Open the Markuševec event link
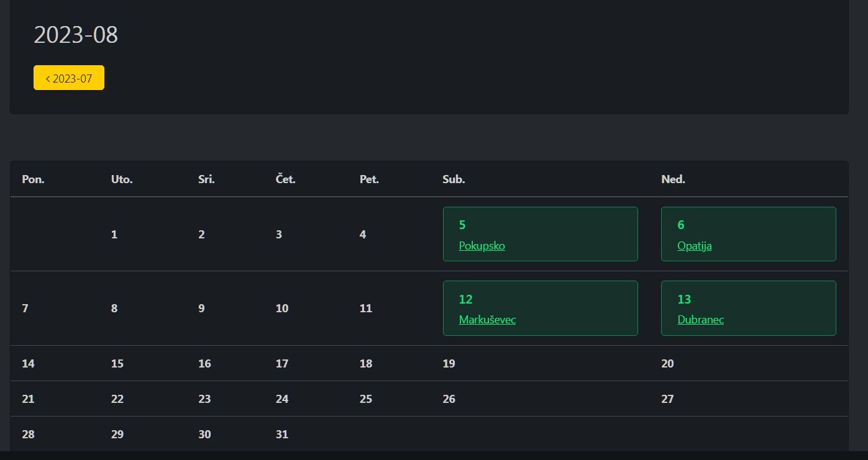 click(487, 320)
